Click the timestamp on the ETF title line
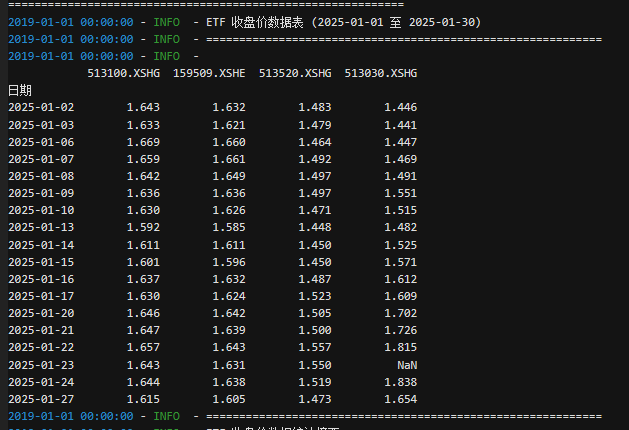 [x=70, y=23]
